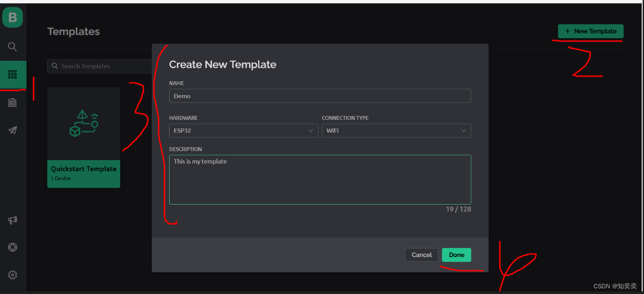Screen dimensions: 644x294
Task: Open the search icon in sidebar
Action: (13, 46)
